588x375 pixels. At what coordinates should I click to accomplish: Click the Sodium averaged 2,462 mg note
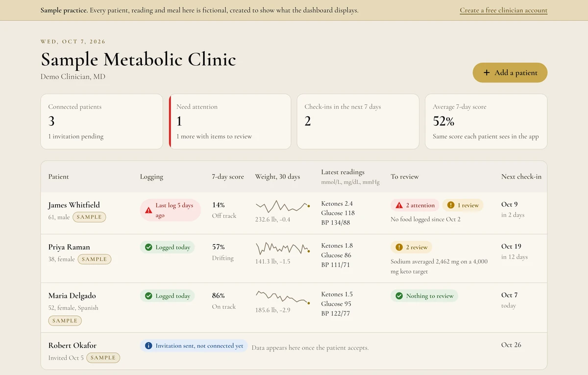click(439, 266)
